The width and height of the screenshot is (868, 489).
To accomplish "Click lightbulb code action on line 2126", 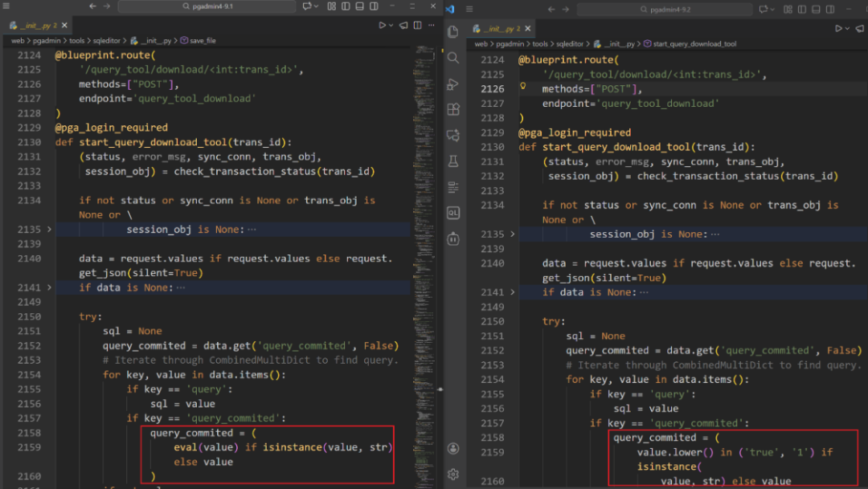I will [523, 87].
